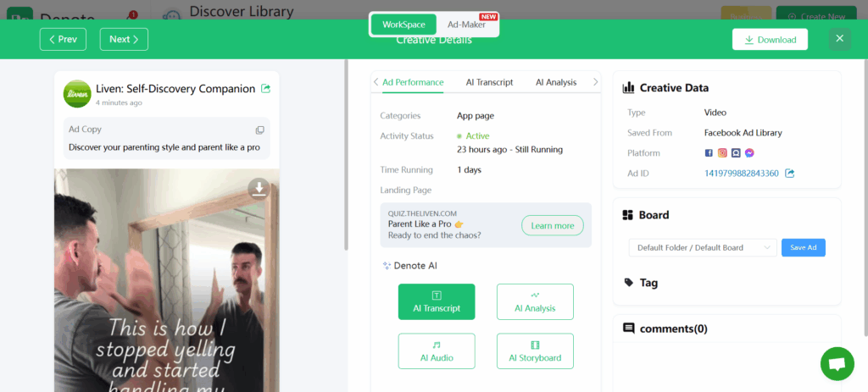Copy the ad copy text using copy icon

260,130
